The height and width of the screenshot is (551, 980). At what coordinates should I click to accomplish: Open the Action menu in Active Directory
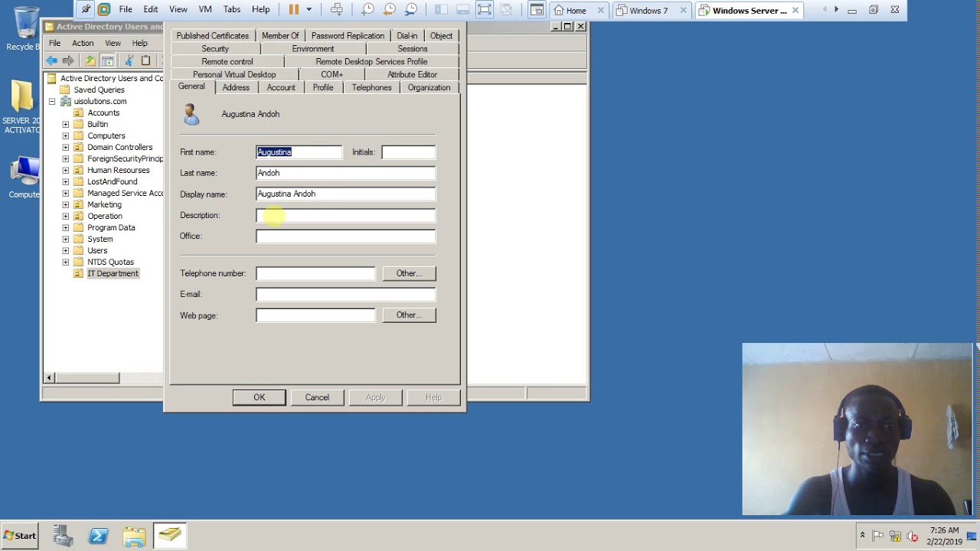pyautogui.click(x=83, y=43)
